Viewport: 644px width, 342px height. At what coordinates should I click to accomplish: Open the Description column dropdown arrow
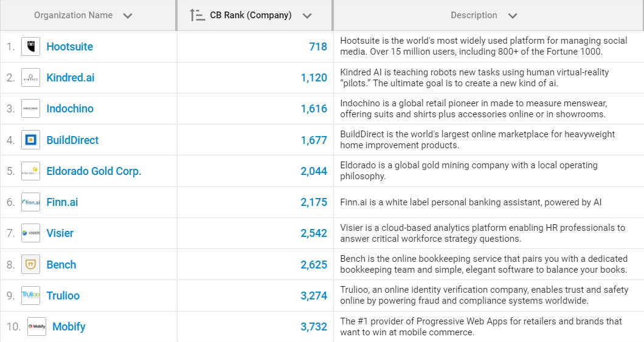(512, 16)
